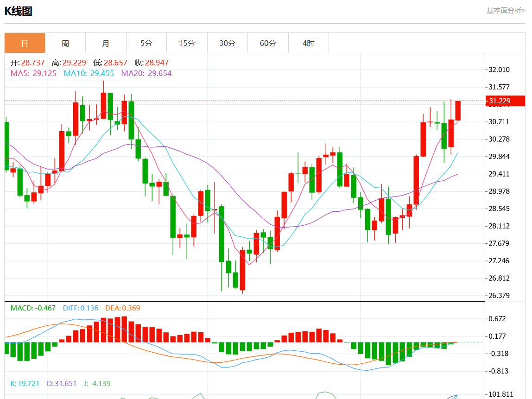Click the K:19.721 KDJ value
This screenshot has height=399, width=532.
[25, 383]
